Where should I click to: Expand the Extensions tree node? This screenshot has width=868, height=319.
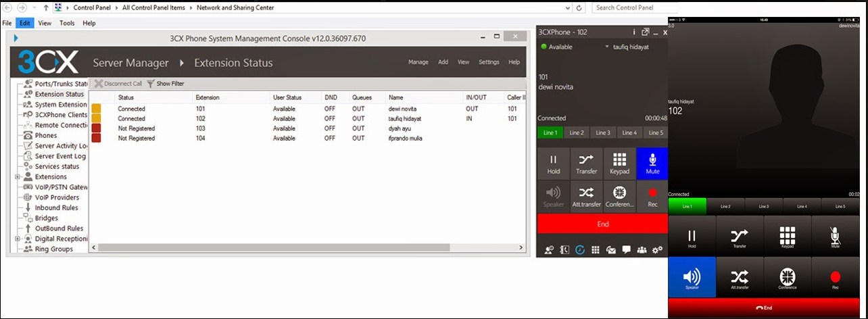click(18, 177)
